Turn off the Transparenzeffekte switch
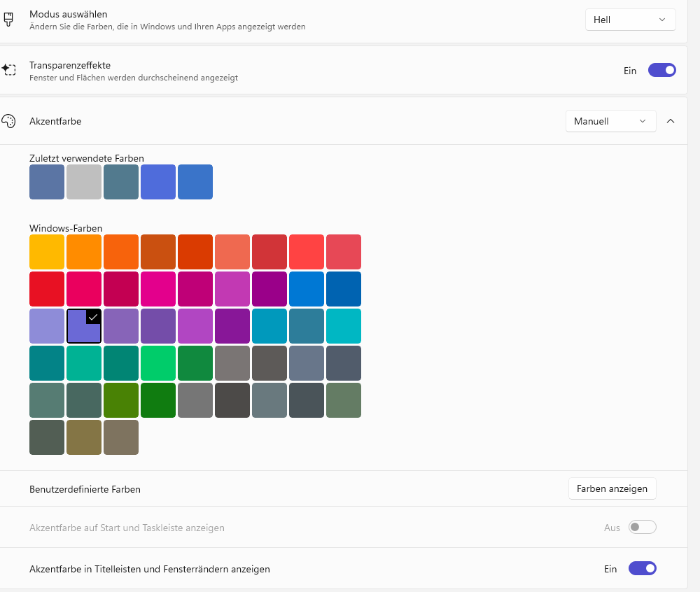Image resolution: width=700 pixels, height=592 pixels. [661, 70]
